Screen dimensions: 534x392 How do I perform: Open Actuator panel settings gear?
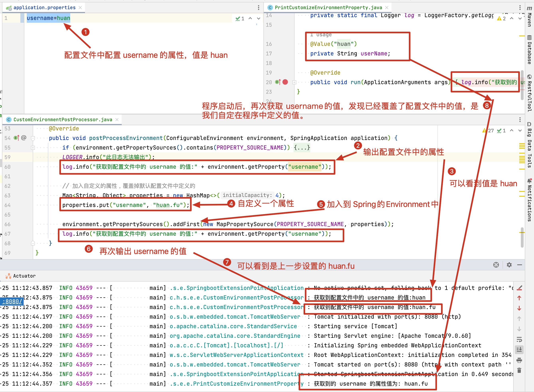509,265
